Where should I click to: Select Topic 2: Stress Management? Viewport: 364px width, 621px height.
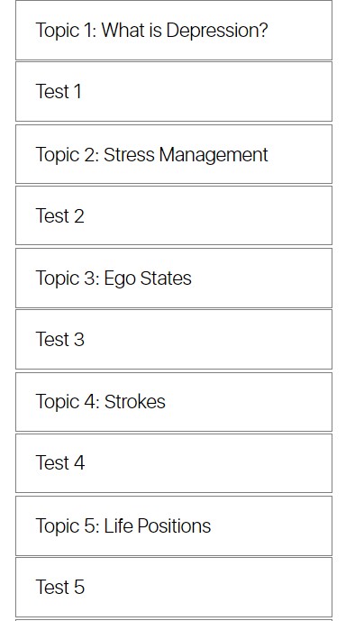(x=174, y=154)
